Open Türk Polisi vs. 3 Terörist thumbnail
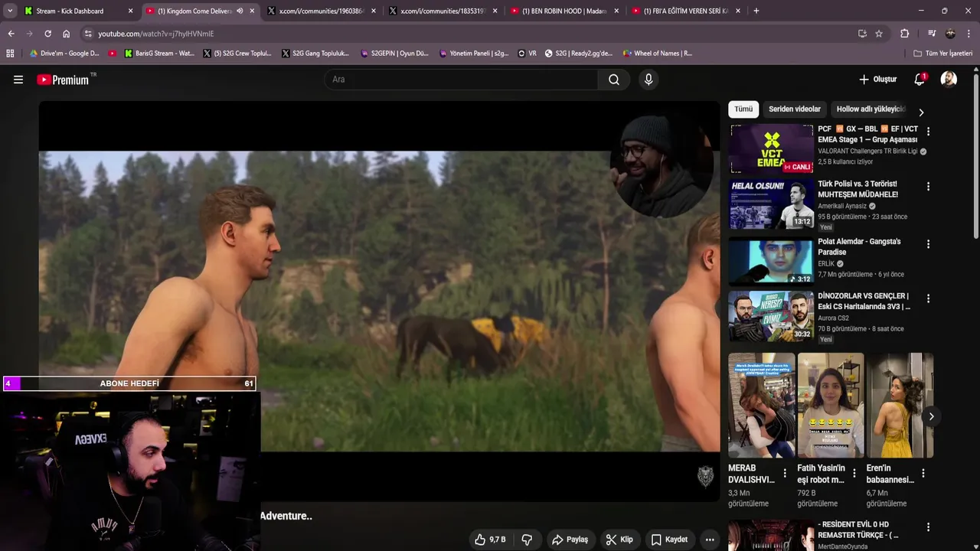 coord(772,204)
